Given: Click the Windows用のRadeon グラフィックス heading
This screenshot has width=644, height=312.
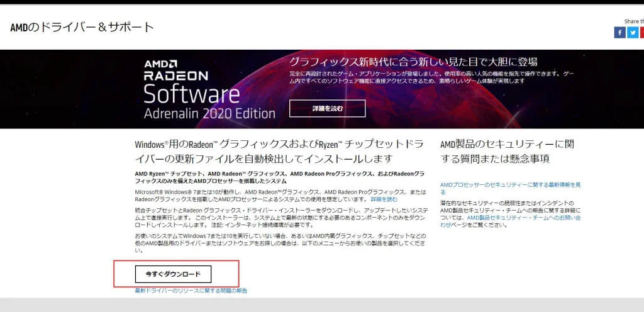Looking at the screenshot, I should point(280,151).
